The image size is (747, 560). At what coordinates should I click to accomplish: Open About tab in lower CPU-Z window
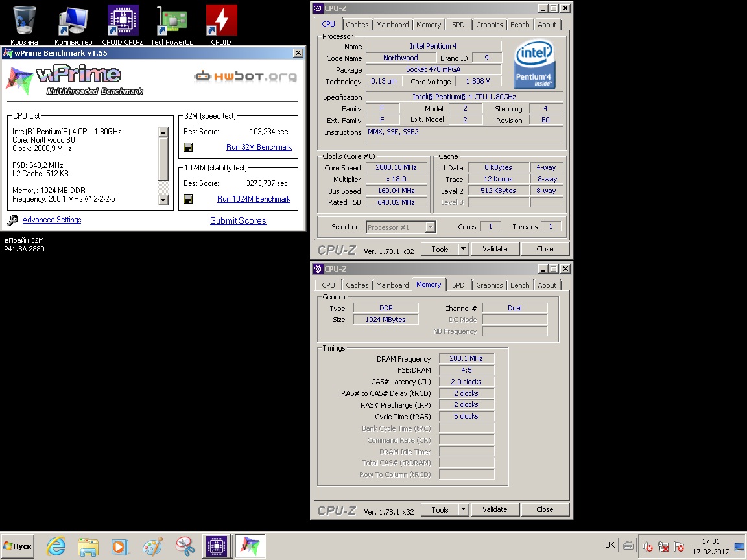point(547,285)
